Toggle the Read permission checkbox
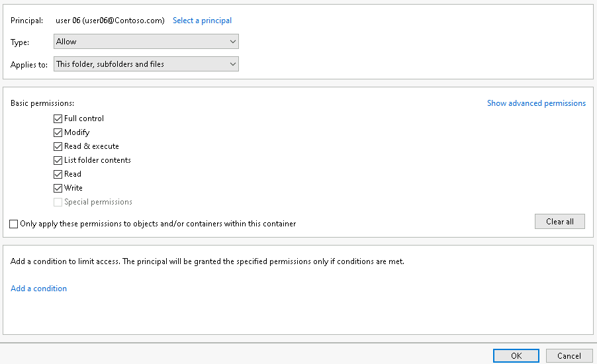The image size is (597, 364). point(58,174)
